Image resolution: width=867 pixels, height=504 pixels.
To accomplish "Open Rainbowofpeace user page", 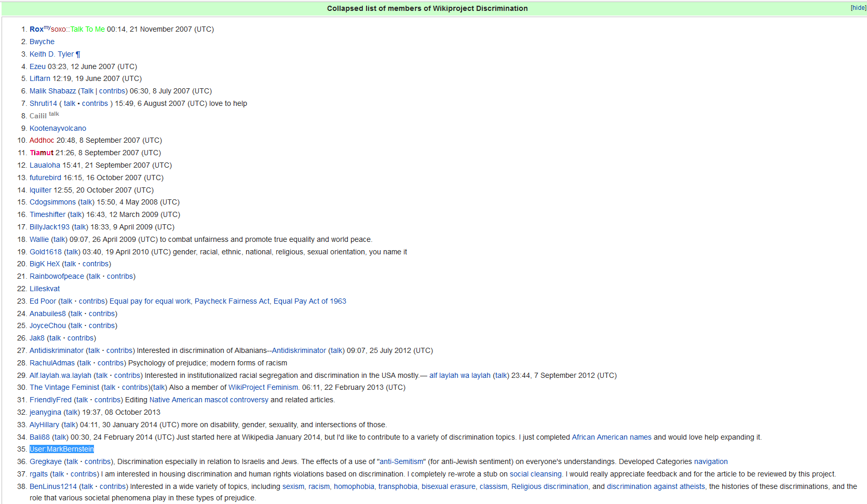I will [57, 276].
